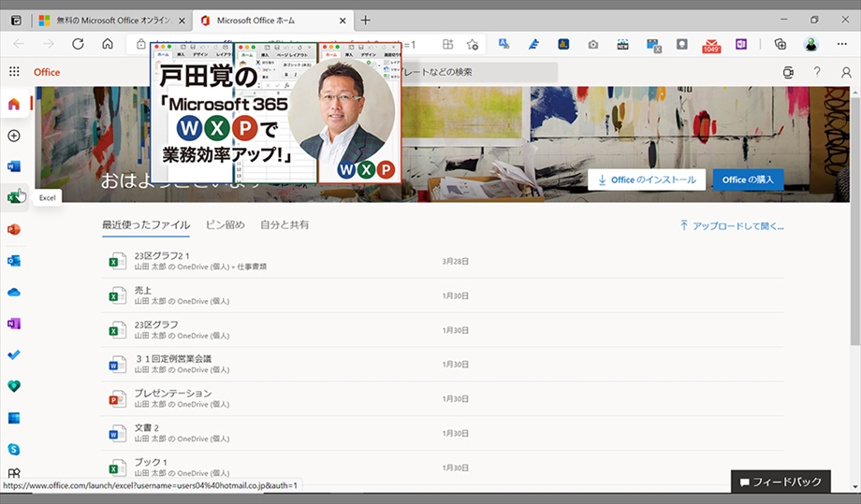Switch to ピン留め tab
This screenshot has width=861, height=504.
pos(226,224)
